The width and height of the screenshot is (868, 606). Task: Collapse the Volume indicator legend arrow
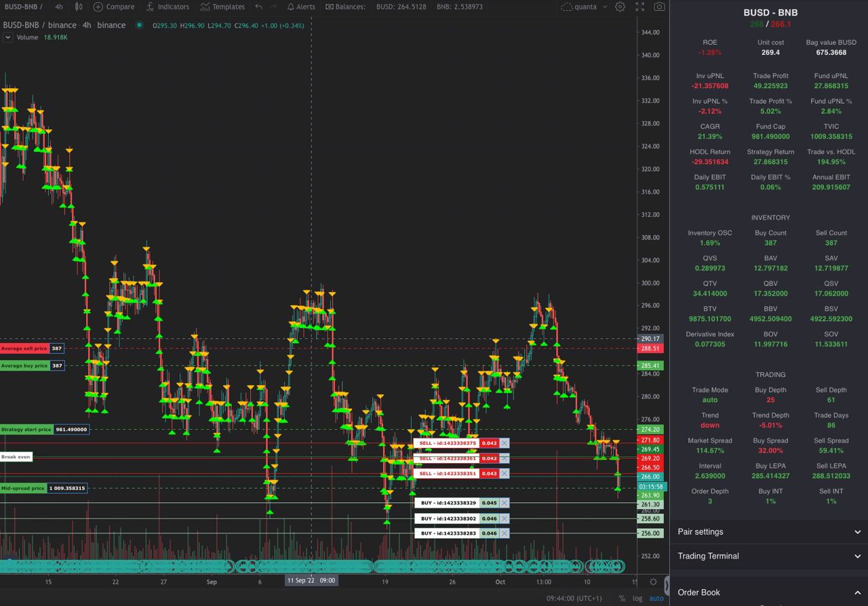click(7, 37)
